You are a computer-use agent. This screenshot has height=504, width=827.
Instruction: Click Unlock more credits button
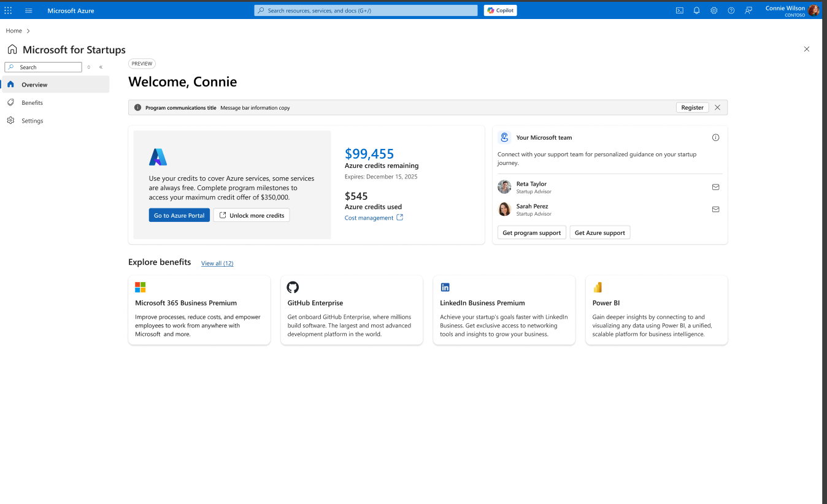[252, 215]
